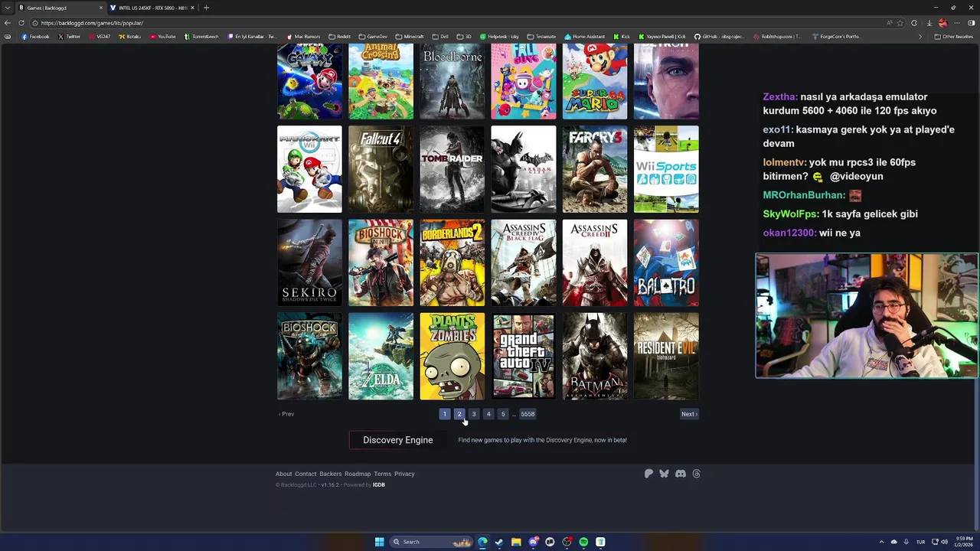Open the Resident Evil 7 game cover
The width and height of the screenshot is (980, 551).
[x=666, y=357]
